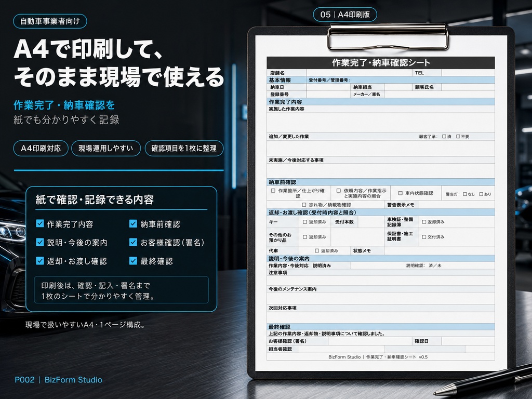Select the 確認項目を1枚に整理 tag
The height and width of the screenshot is (399, 532).
184,148
